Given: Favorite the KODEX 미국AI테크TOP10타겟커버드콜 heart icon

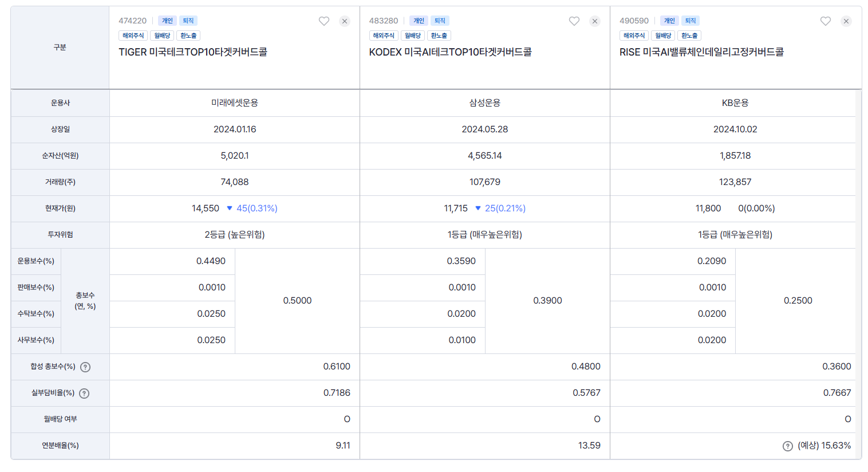Looking at the screenshot, I should pos(574,21).
